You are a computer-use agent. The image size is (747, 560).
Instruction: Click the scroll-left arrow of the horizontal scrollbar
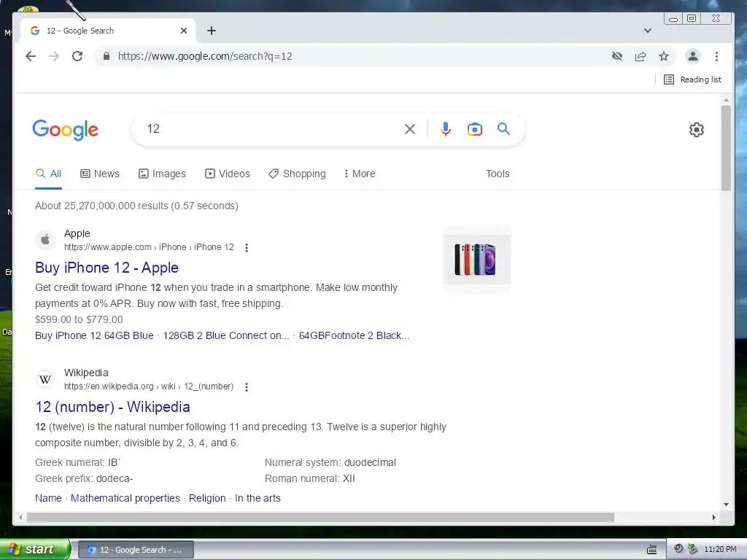(x=20, y=517)
